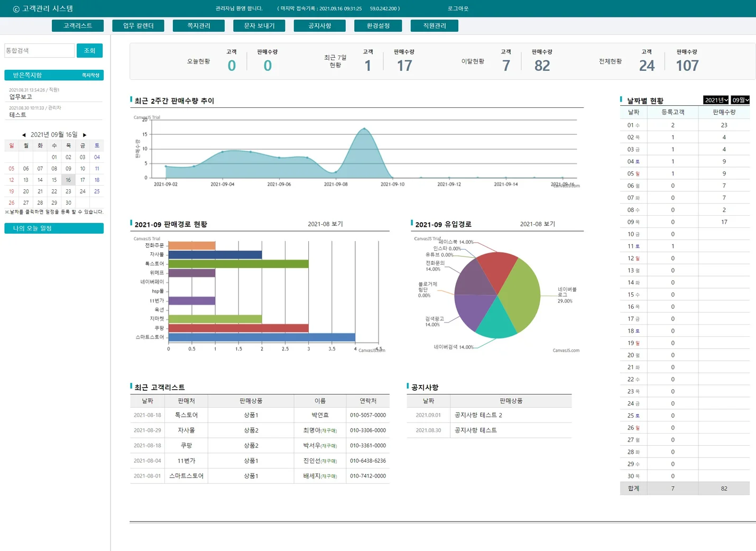756x551 pixels.
Task: Click customer name 최명아
Action: point(312,430)
